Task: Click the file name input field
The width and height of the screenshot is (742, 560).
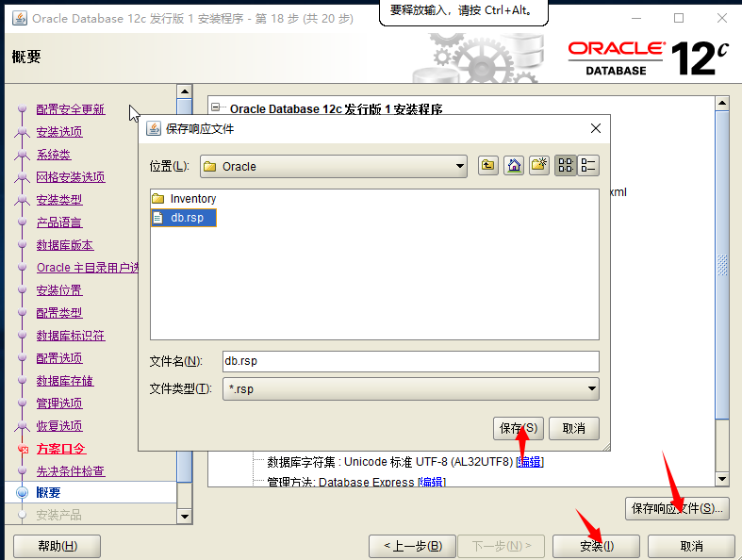Action: point(411,361)
